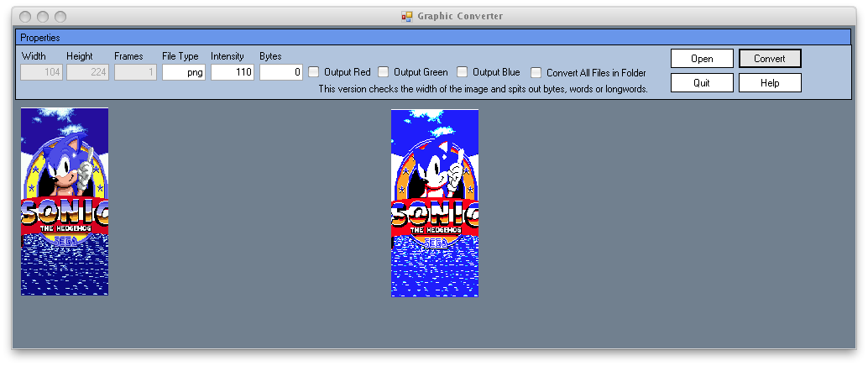This screenshot has width=868, height=366.
Task: Edit the File Type field containing png
Action: pos(184,72)
